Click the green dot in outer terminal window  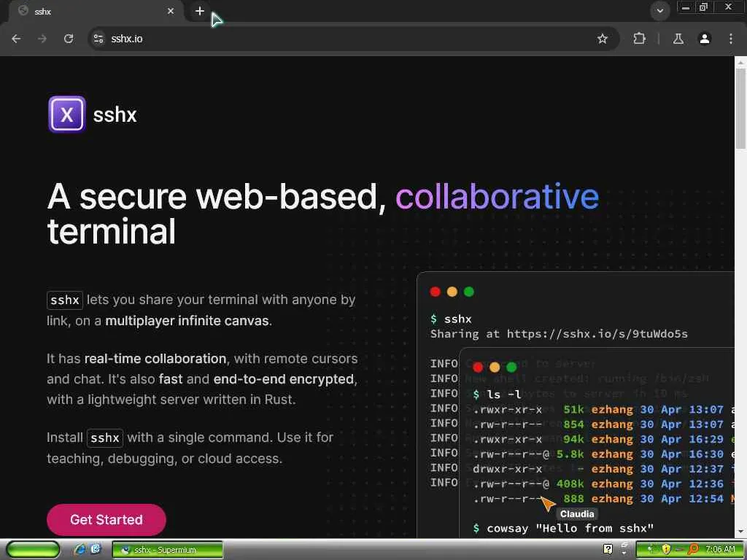(469, 292)
